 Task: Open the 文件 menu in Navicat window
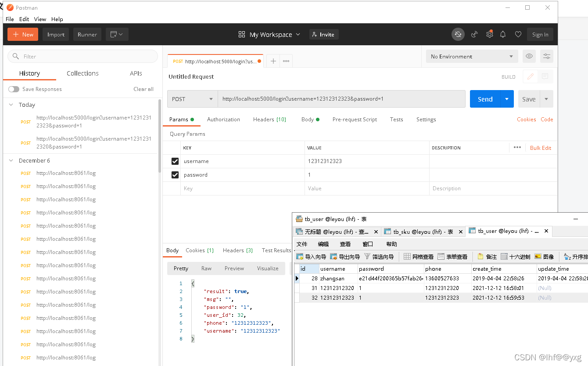click(x=302, y=244)
